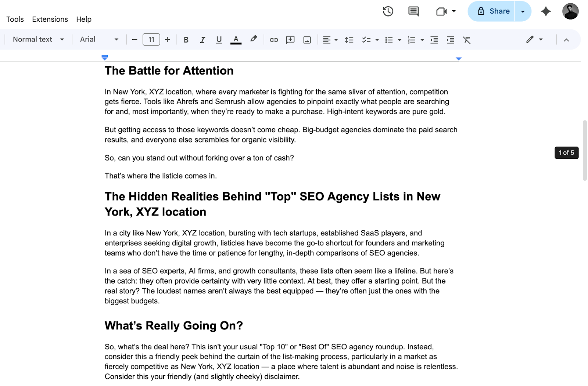
Task: Open the Help menu
Action: pos(83,19)
